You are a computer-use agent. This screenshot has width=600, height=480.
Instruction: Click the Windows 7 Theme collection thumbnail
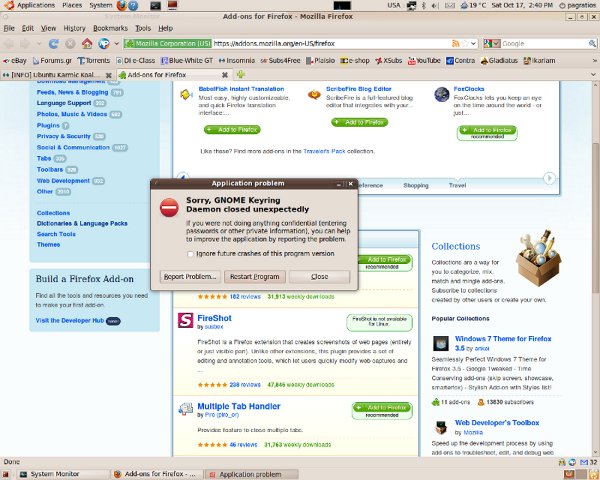(441, 343)
